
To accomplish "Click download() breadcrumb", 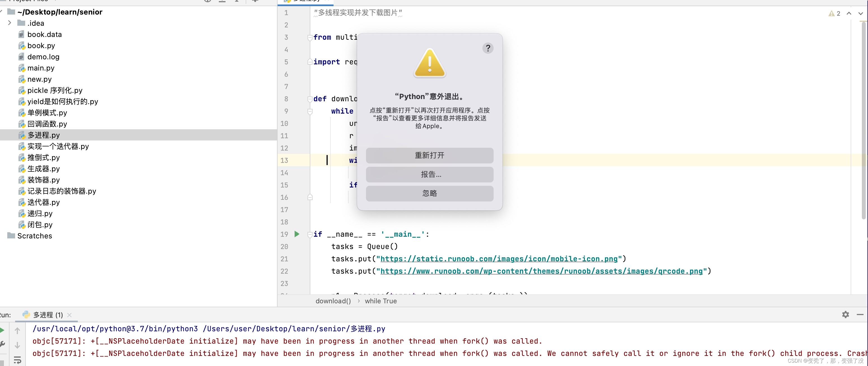I will (x=333, y=301).
